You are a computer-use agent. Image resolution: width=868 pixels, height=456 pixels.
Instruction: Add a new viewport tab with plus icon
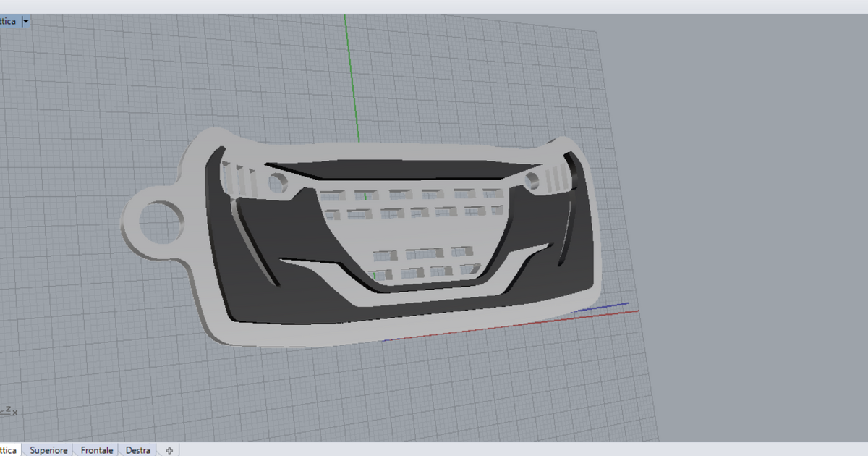(x=169, y=450)
